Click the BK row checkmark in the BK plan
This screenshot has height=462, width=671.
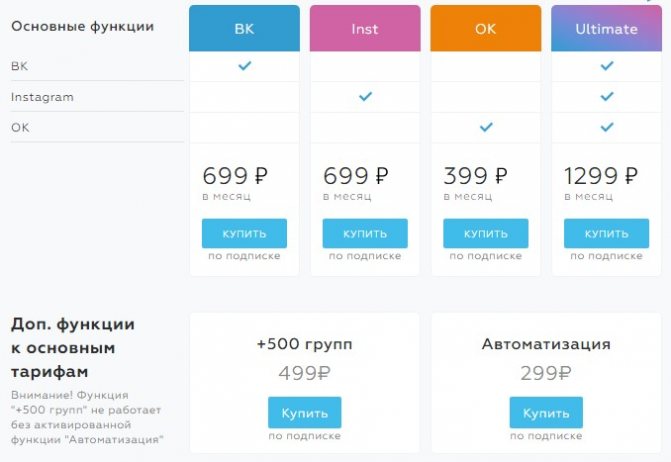pos(245,66)
